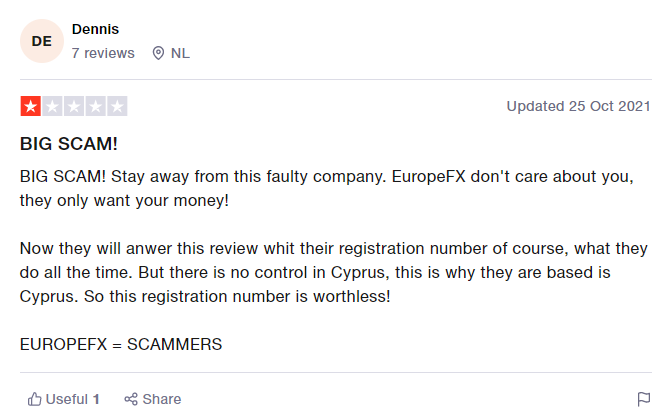Click the Share button label

[x=161, y=399]
